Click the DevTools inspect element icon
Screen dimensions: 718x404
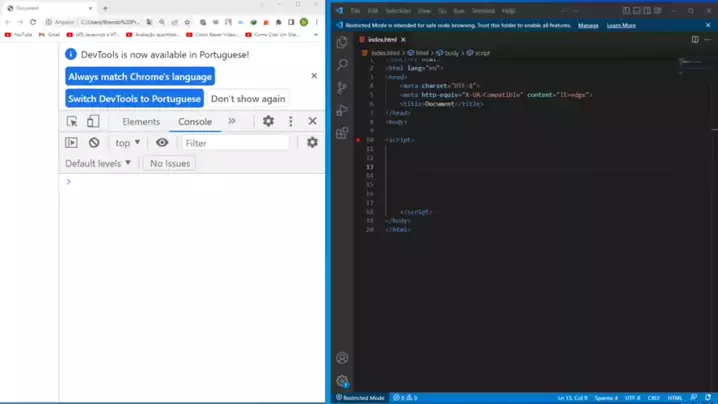coord(72,121)
